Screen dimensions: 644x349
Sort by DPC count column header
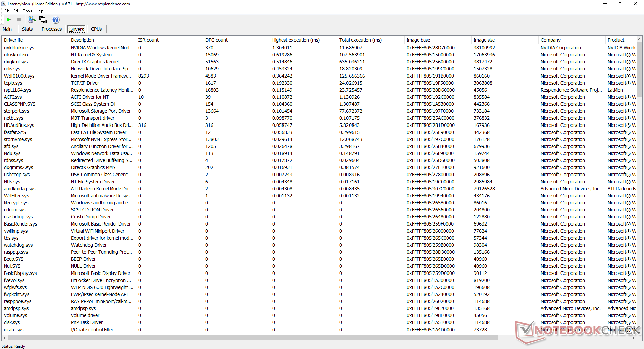[x=236, y=40]
